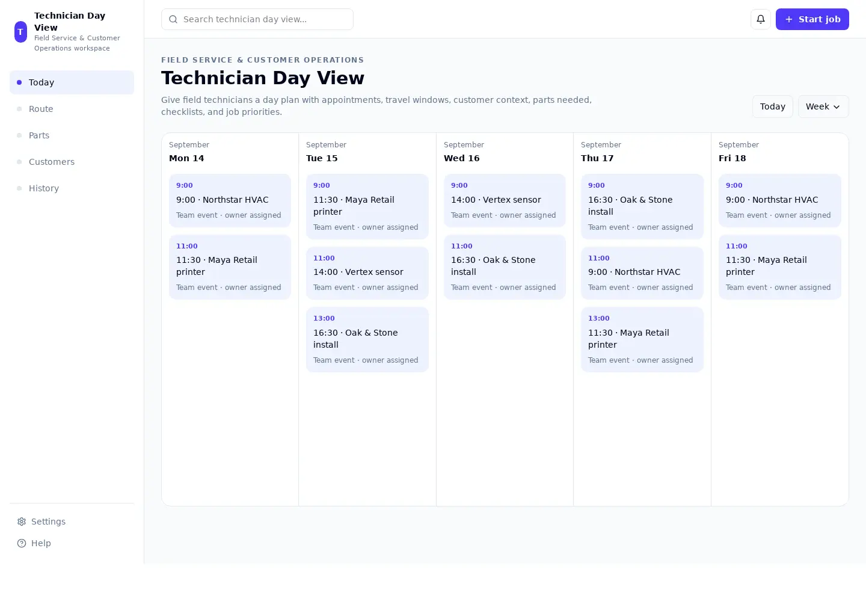
Task: Open Tuesday's 9:00 Maya Retail printer card
Action: pyautogui.click(x=367, y=206)
